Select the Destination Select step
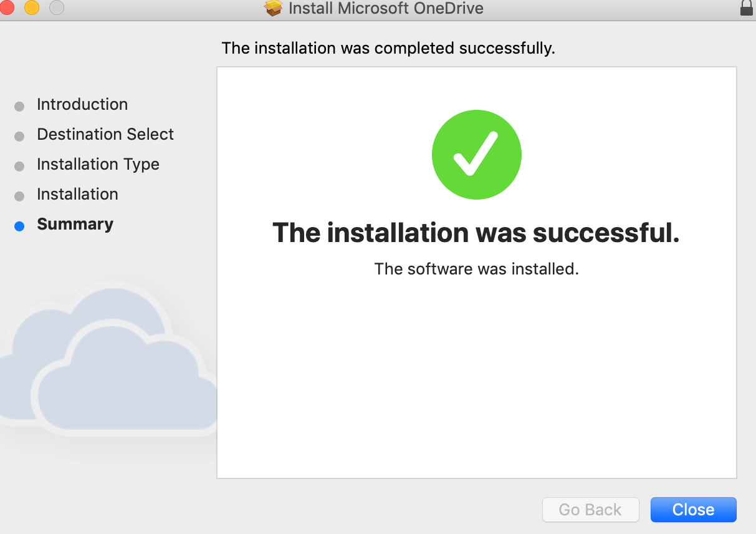Screen dimensions: 756x534 (105, 134)
